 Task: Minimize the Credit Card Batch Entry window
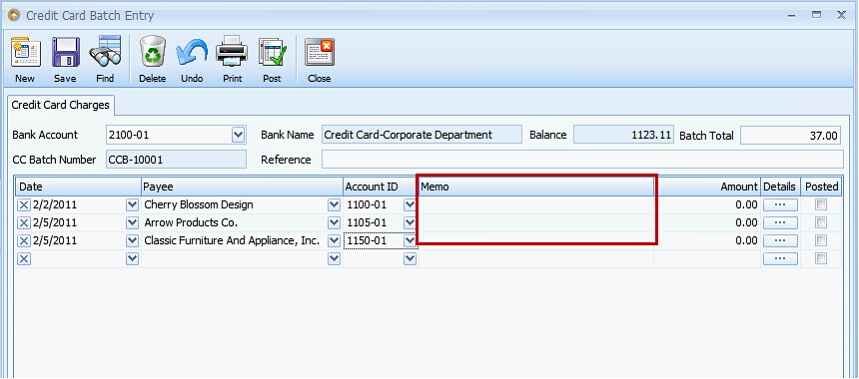pos(792,15)
